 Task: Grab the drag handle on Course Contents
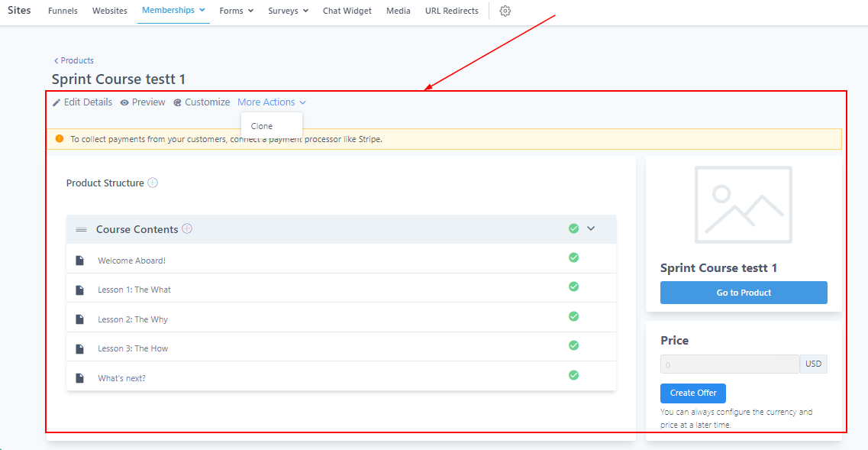click(x=81, y=229)
